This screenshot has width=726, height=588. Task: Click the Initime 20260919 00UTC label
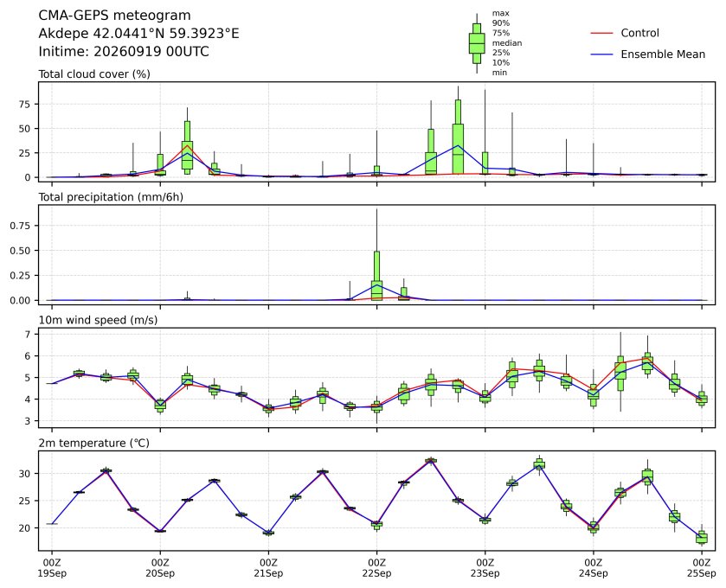click(124, 51)
